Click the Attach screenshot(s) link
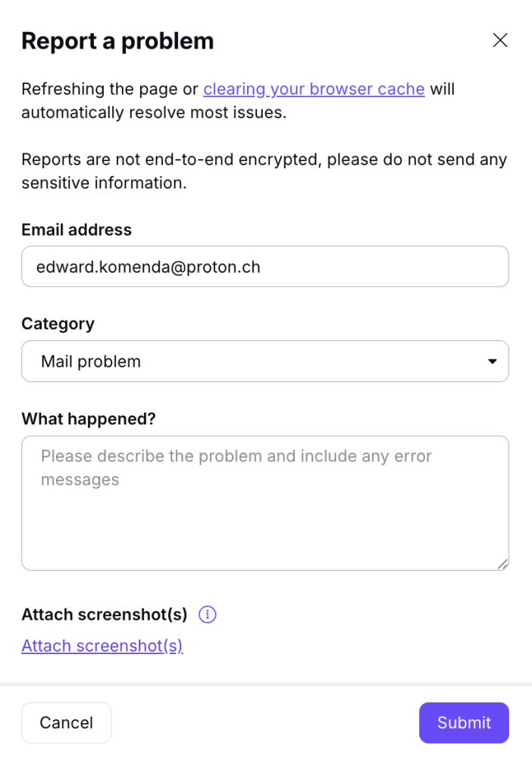The width and height of the screenshot is (532, 776). pyautogui.click(x=102, y=646)
